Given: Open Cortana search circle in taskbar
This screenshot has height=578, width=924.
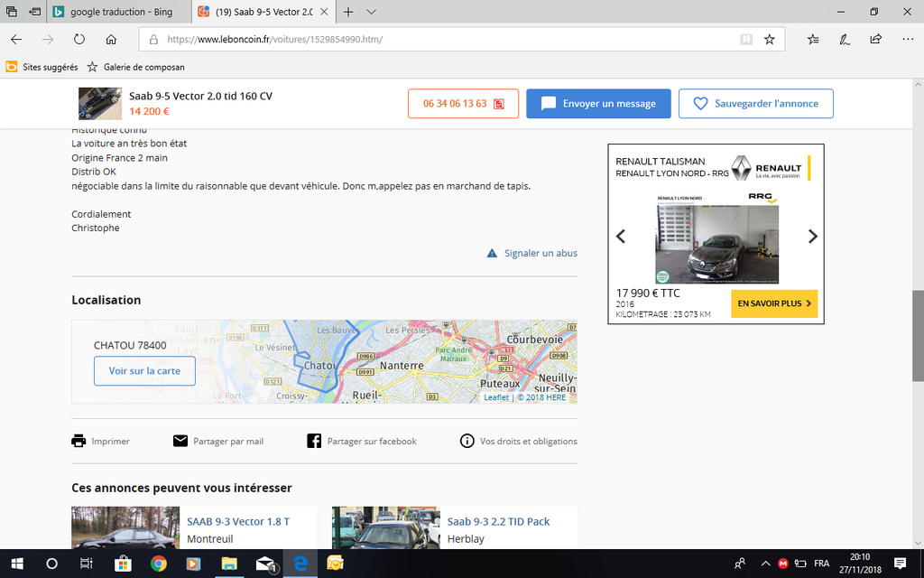Looking at the screenshot, I should click(51, 564).
